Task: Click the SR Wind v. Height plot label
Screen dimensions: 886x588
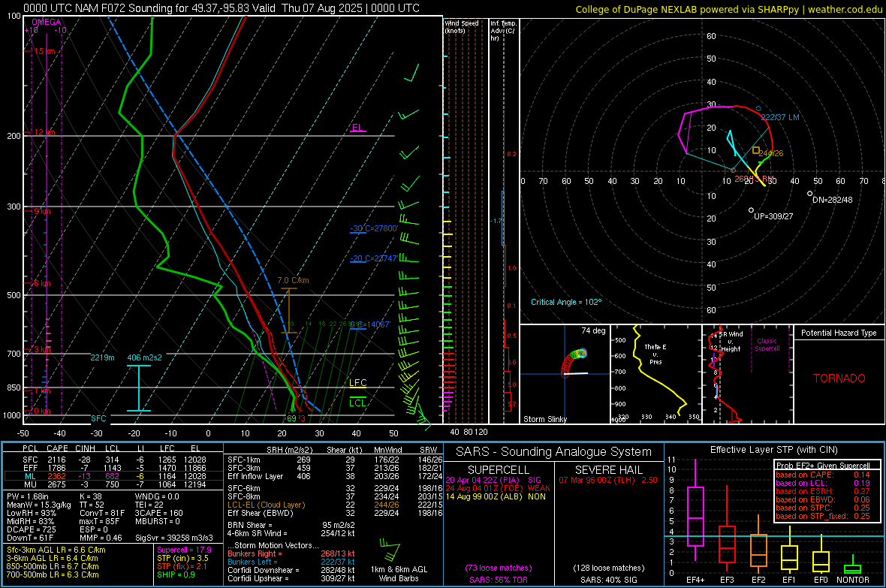Action: pos(731,342)
